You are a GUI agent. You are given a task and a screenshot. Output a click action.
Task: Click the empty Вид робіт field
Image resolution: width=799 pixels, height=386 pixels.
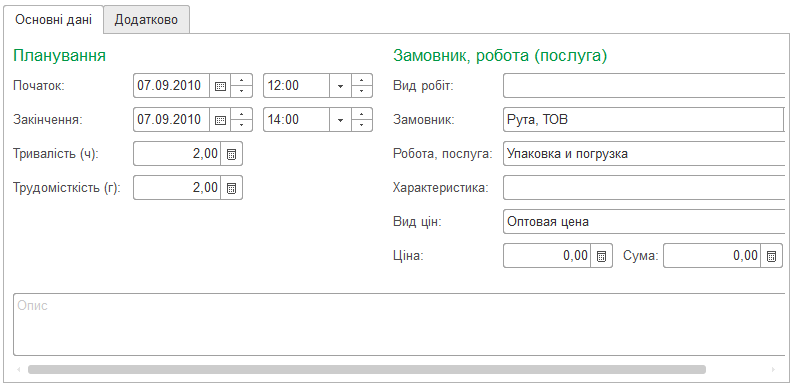644,86
